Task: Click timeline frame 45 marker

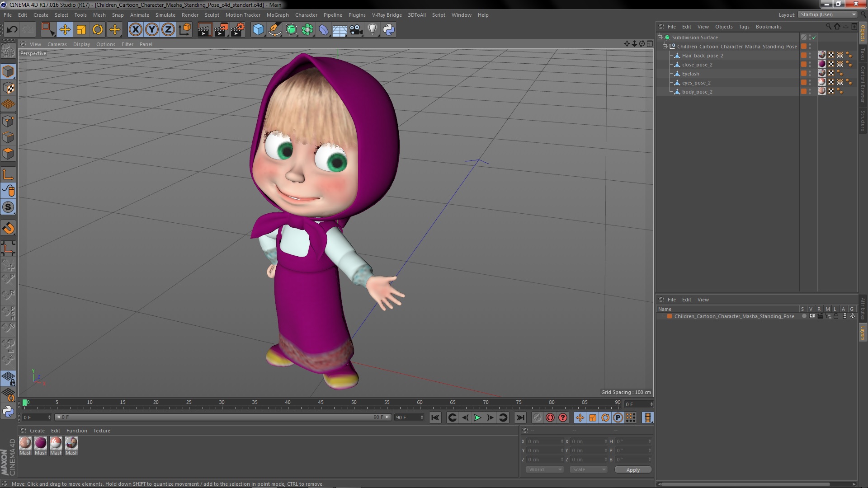Action: point(321,402)
